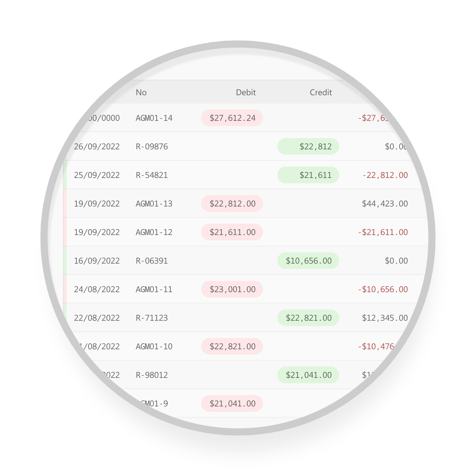Viewport: 476px width, 476px height.
Task: Select the $10,656.00 credit badge
Action: [308, 261]
